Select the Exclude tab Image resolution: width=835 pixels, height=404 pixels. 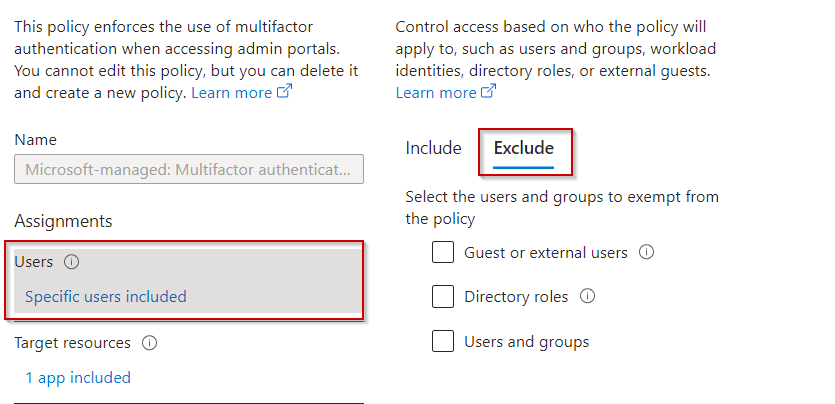523,148
